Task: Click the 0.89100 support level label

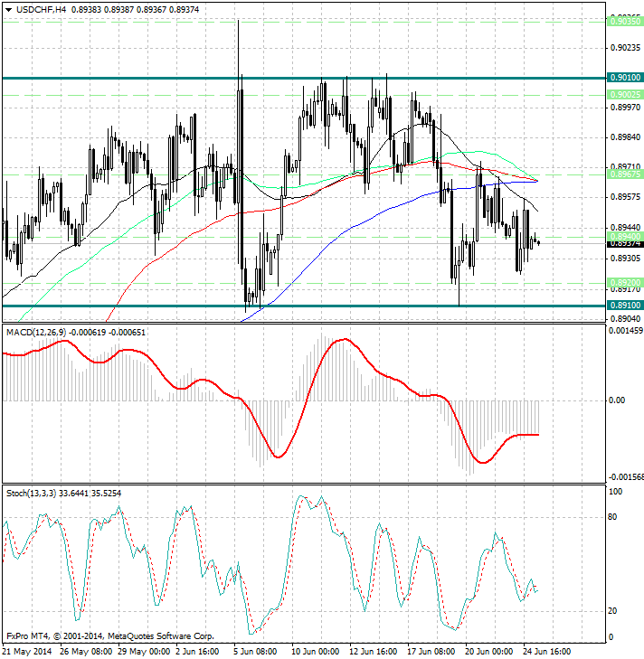Action: [x=625, y=306]
